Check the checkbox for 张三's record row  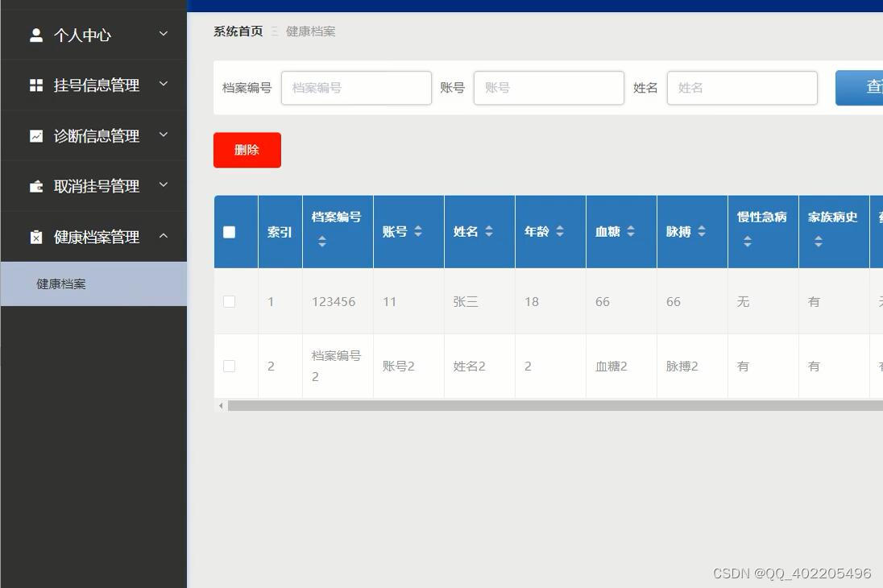230,301
